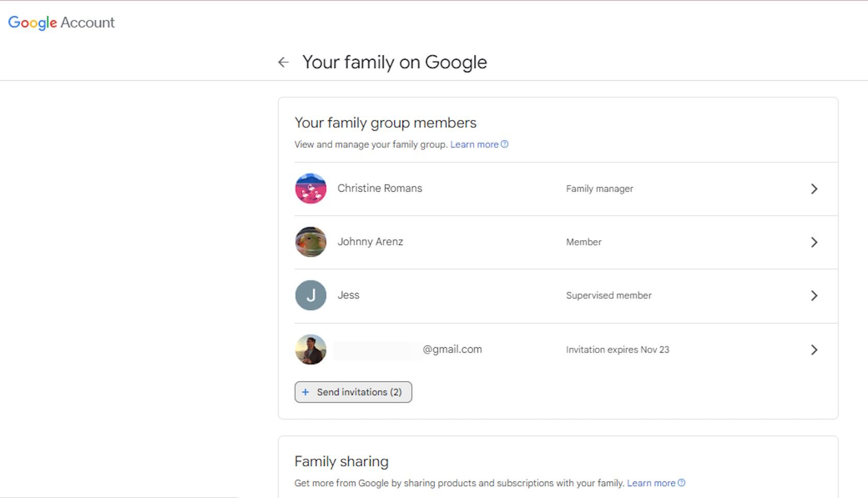Click help icon beside Family sharing Learn more
The width and height of the screenshot is (868, 498).
point(681,483)
